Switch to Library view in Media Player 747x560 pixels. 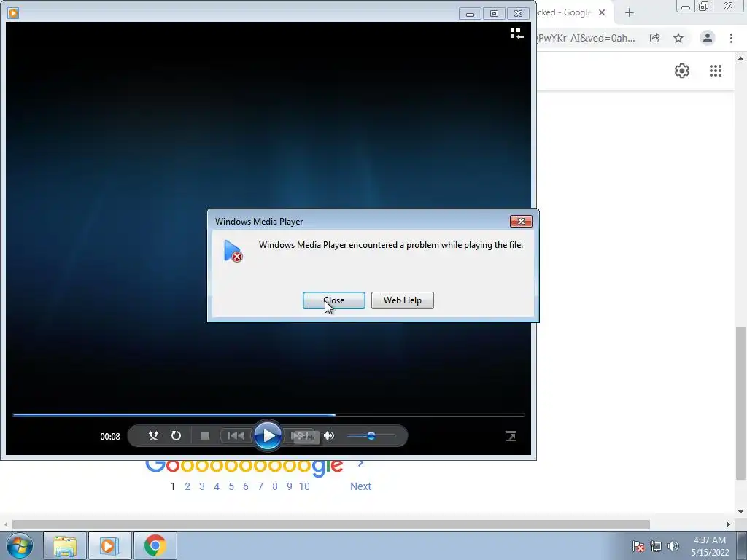pyautogui.click(x=517, y=34)
